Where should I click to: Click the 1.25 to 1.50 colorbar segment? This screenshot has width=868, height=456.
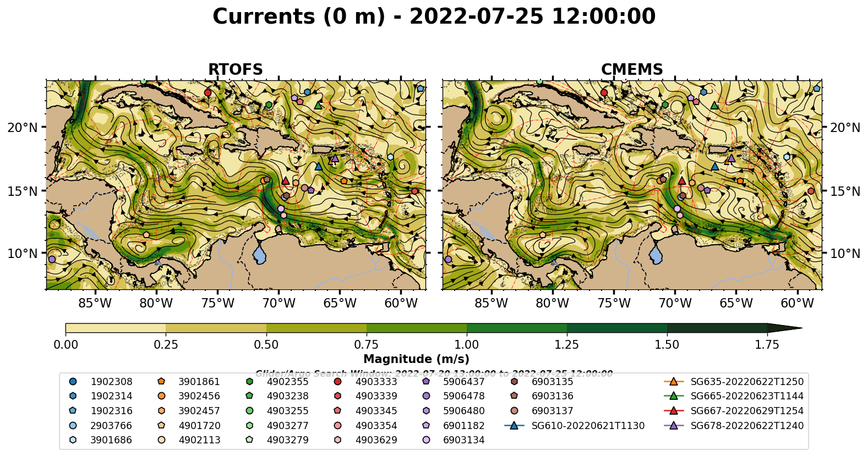[x=617, y=328]
